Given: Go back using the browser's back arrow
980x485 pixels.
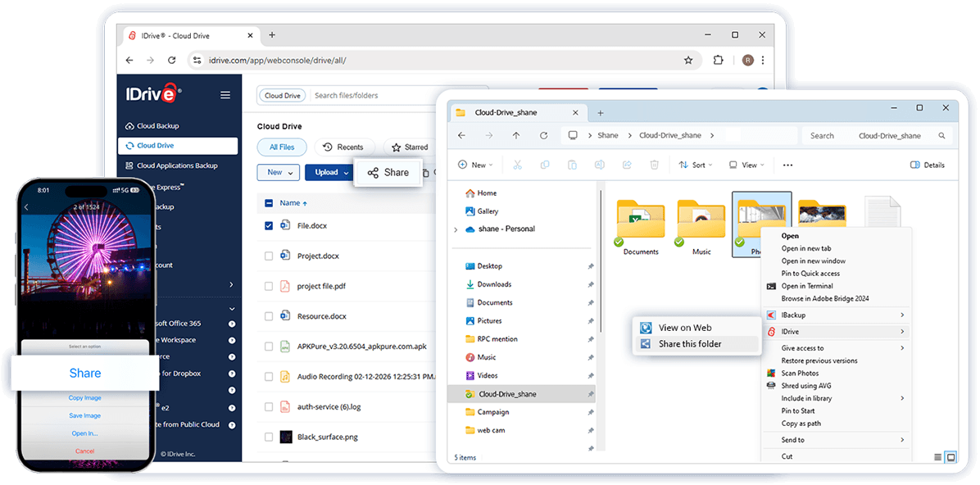Looking at the screenshot, I should point(129,60).
